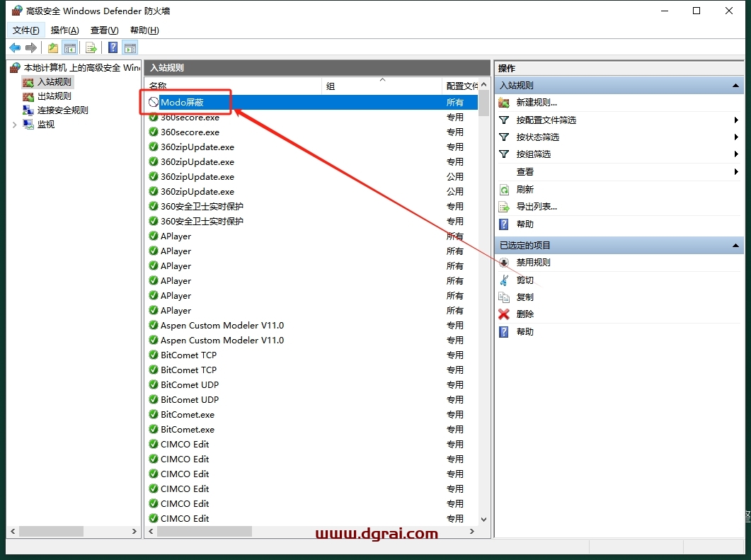Collapse the 已选定的项目 section
The height and width of the screenshot is (560, 751).
(735, 245)
